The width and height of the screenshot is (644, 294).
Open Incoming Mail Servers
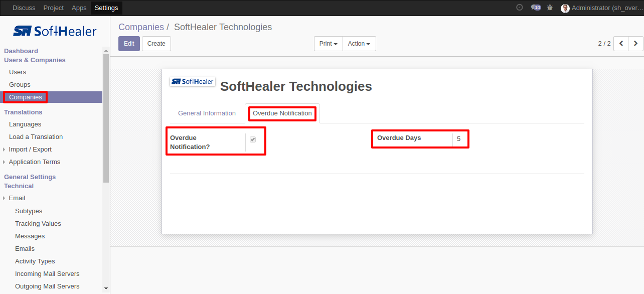click(47, 274)
